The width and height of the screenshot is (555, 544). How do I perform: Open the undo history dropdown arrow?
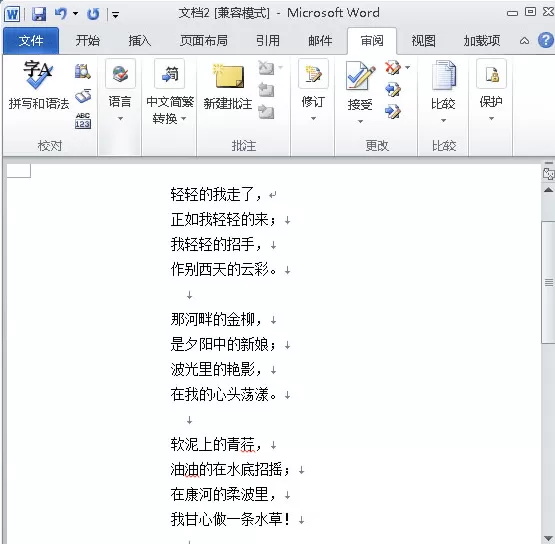click(75, 14)
